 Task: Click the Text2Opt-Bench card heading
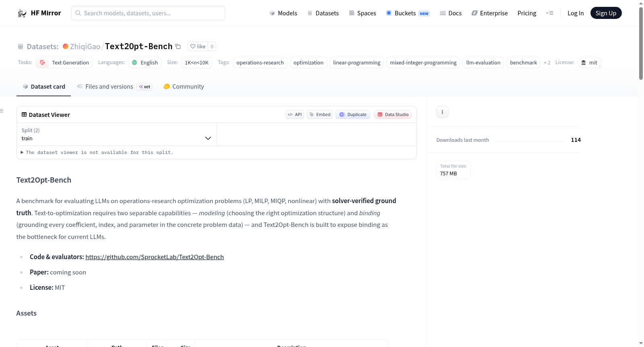coord(44,180)
